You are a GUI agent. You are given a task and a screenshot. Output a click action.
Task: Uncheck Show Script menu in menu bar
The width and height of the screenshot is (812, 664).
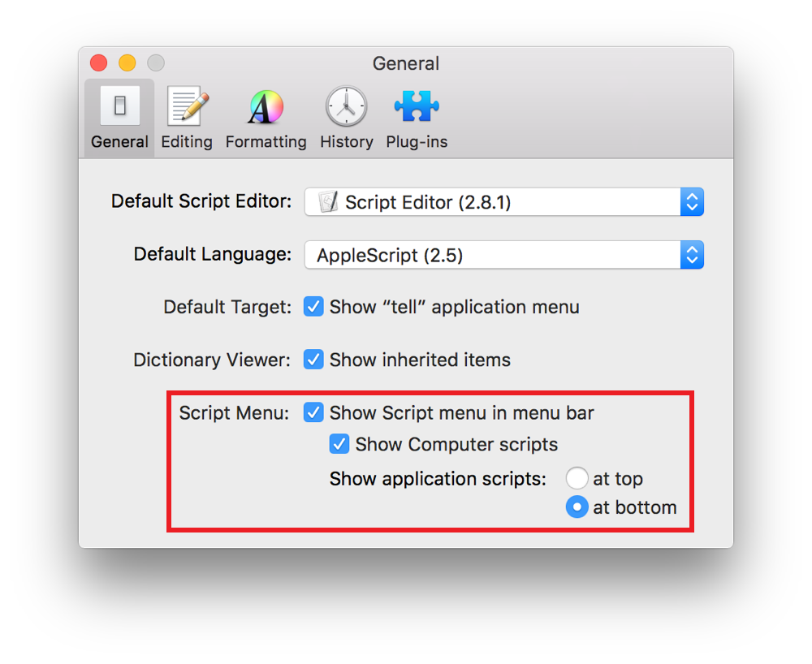pyautogui.click(x=313, y=412)
